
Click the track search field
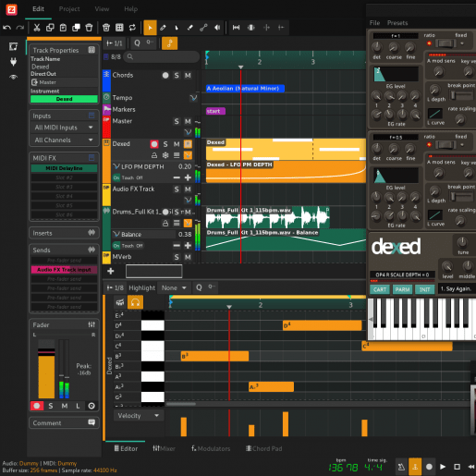[x=162, y=57]
